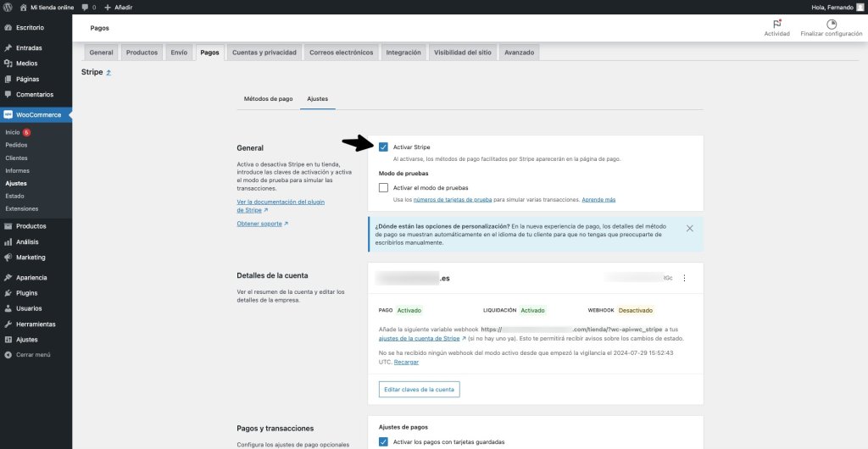Screen dimensions: 868x449
Task: Open Plugins icon in sidebar
Action: click(x=8, y=293)
